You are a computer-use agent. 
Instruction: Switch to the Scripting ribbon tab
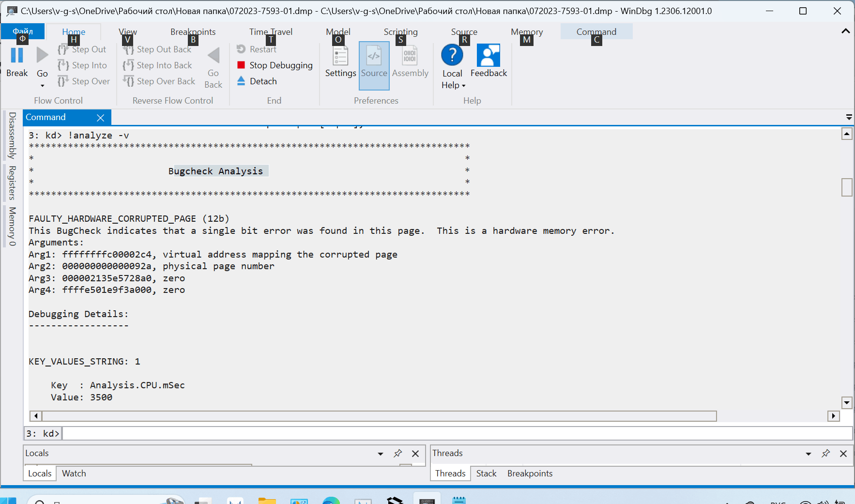pyautogui.click(x=400, y=32)
